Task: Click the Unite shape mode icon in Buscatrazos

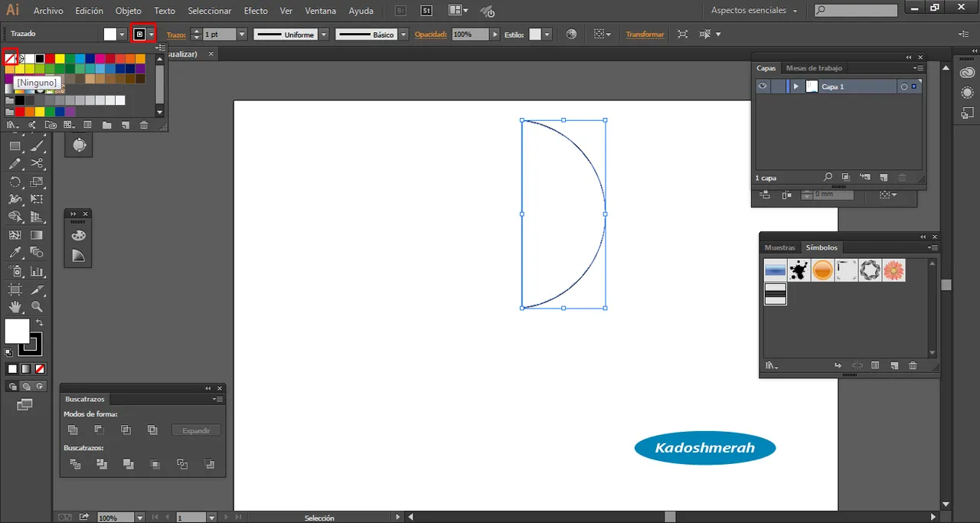Action: pyautogui.click(x=73, y=430)
